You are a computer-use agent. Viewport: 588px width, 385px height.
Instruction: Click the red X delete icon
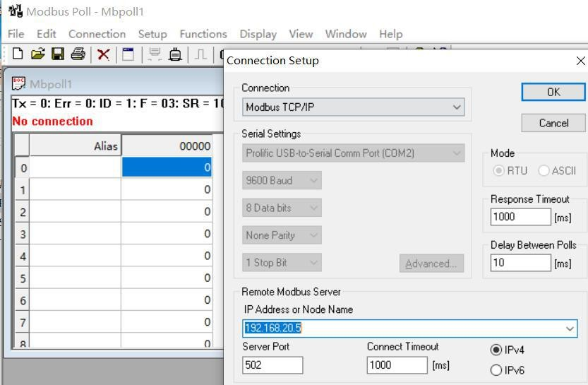click(x=103, y=54)
